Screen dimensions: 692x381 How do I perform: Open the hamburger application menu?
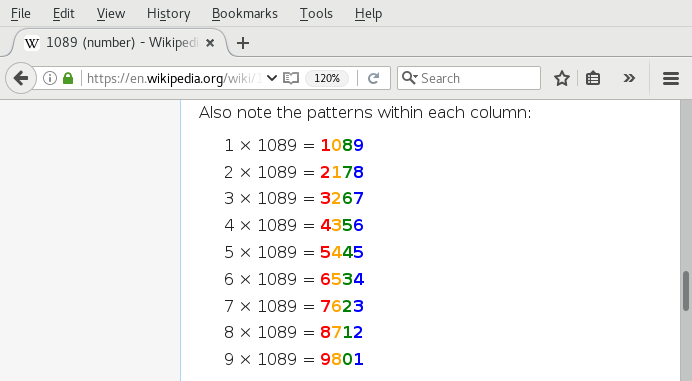[671, 78]
